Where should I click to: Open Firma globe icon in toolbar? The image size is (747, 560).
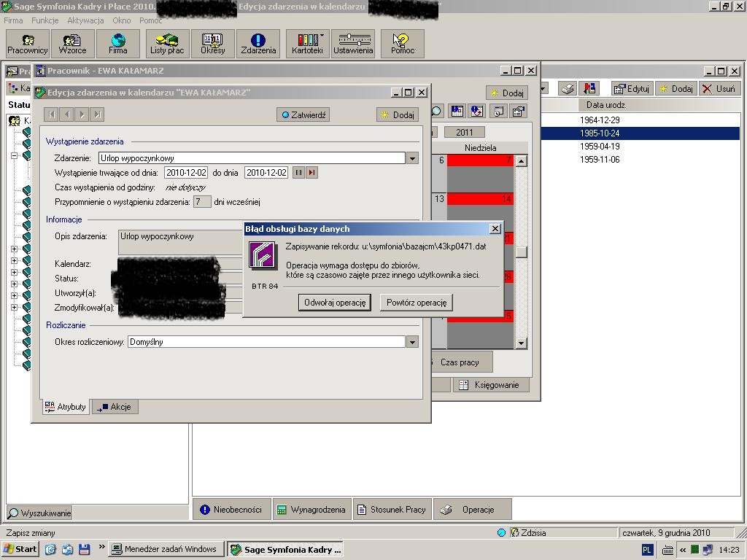click(118, 44)
